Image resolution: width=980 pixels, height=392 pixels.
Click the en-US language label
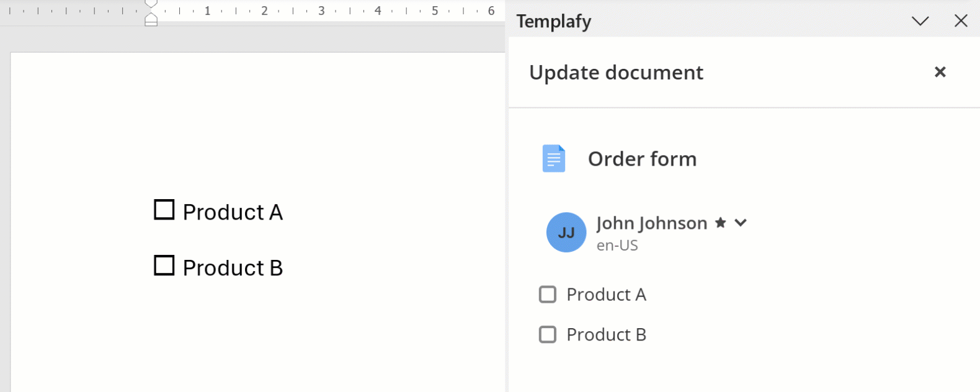point(617,246)
